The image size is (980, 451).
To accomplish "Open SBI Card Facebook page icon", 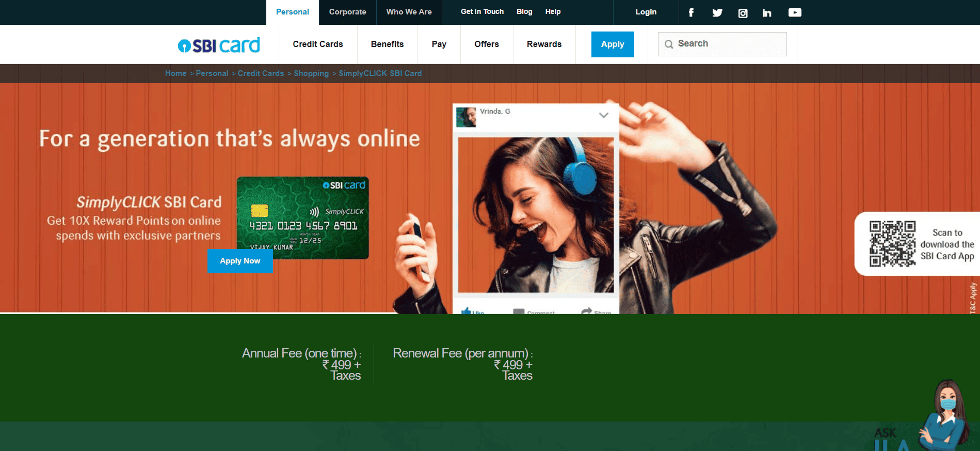I will click(x=691, y=12).
